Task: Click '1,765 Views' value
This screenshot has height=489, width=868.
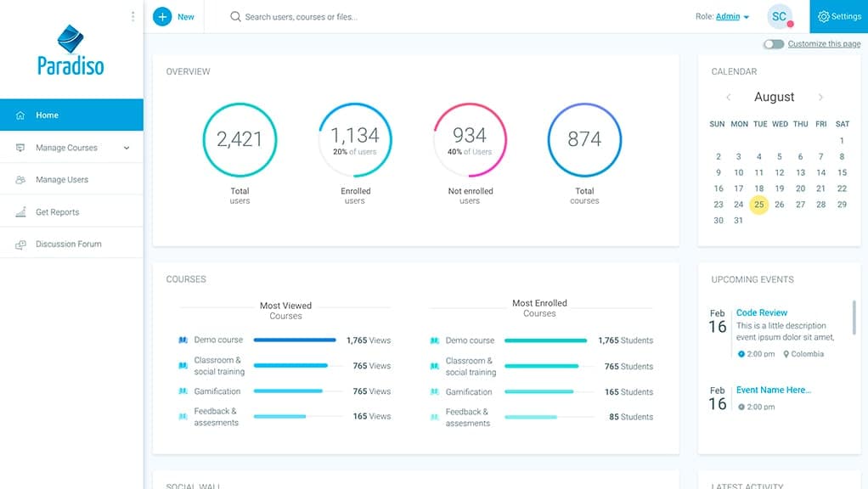Action: pyautogui.click(x=369, y=340)
